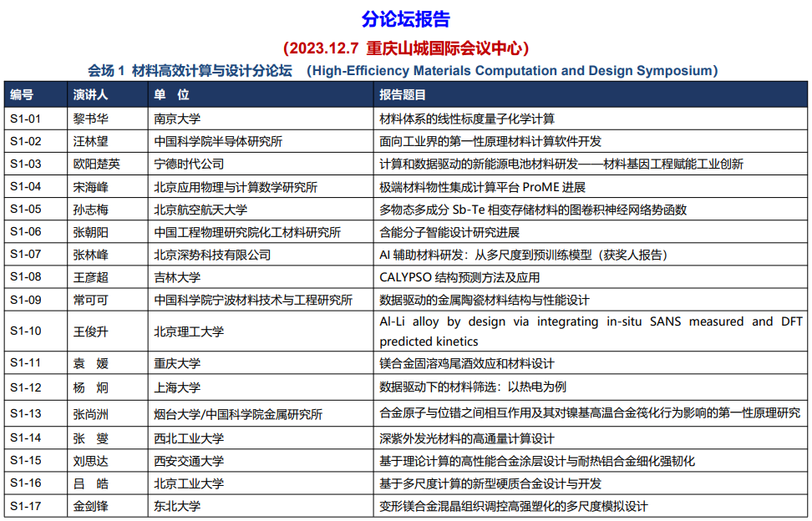Click row number S1-13
The height and width of the screenshot is (521, 812).
[26, 413]
